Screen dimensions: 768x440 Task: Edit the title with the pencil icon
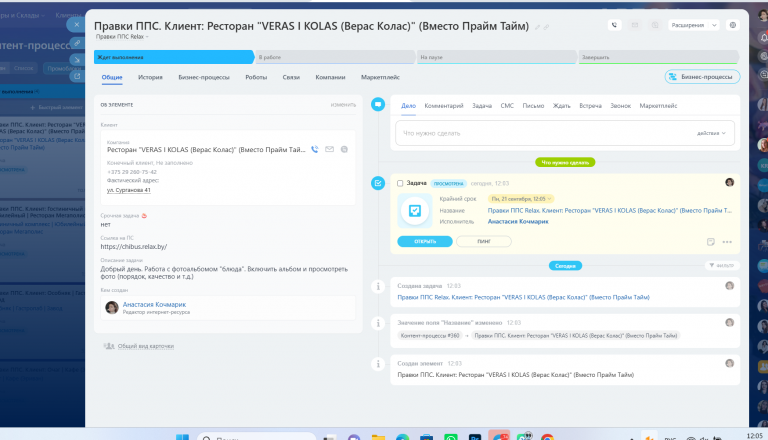pyautogui.click(x=537, y=27)
